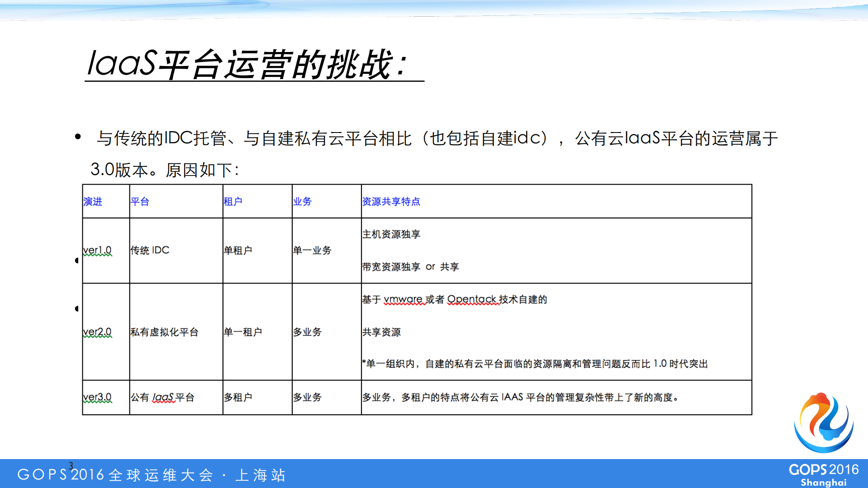Click the page number 3 indicator
The image size is (868, 488).
click(70, 465)
